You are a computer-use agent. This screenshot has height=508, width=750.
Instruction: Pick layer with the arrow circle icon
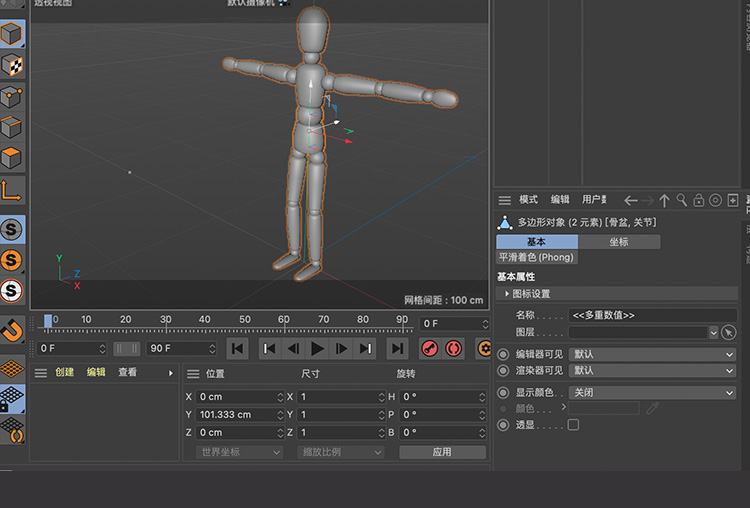[x=728, y=332]
